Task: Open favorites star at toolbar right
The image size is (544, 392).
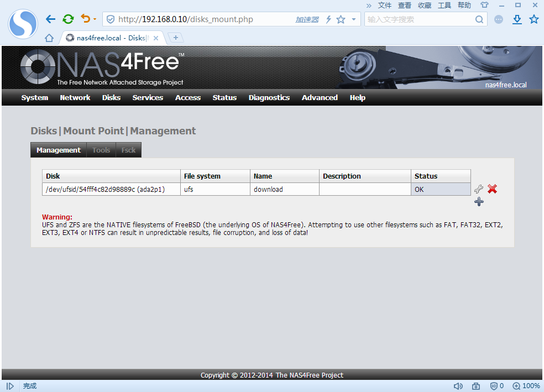Action: [534, 19]
